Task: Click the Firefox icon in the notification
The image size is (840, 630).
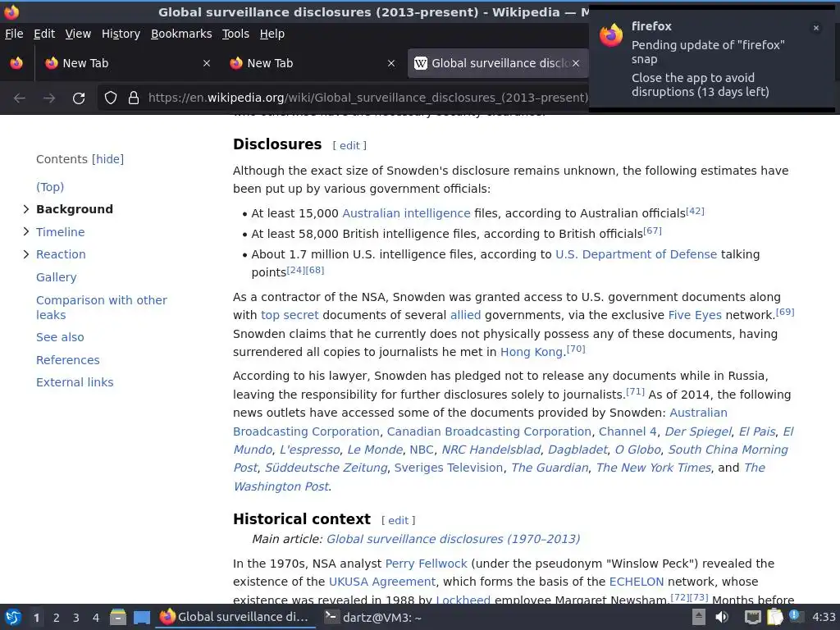Action: pos(611,35)
